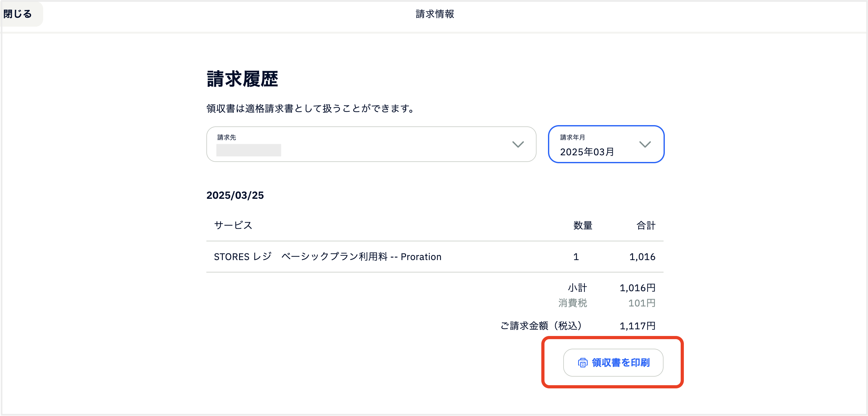The width and height of the screenshot is (868, 416).
Task: Click the STORES レジ ベーシックプラン利用料 row text
Action: click(328, 257)
